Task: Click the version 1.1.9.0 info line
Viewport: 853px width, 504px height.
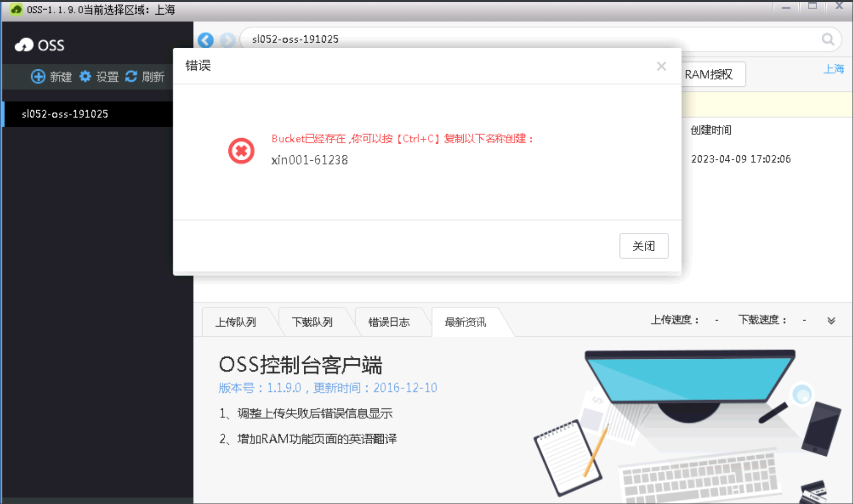Action: tap(328, 388)
